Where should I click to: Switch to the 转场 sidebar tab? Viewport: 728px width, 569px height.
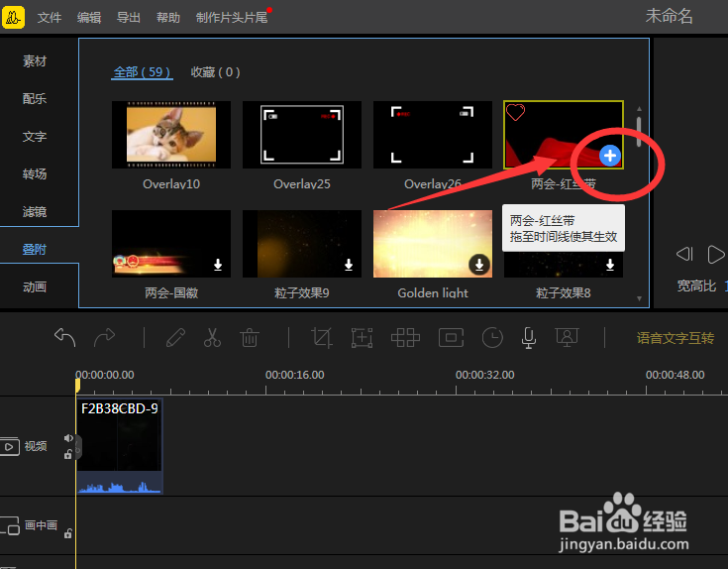(x=35, y=173)
